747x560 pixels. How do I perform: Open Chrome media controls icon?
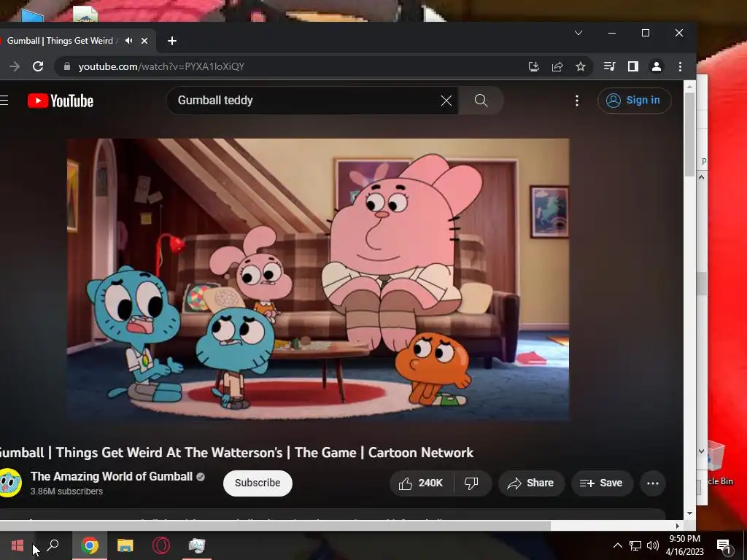(x=609, y=66)
